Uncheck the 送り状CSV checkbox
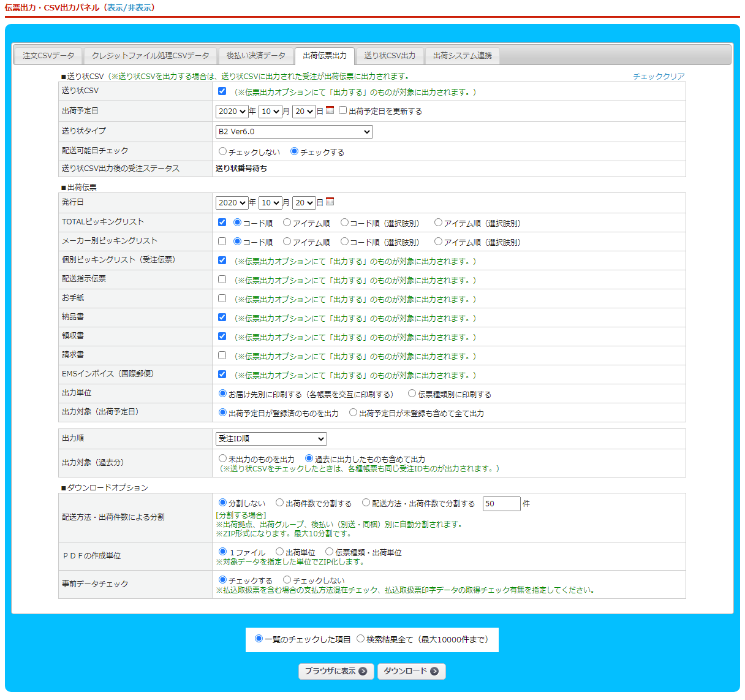The width and height of the screenshot is (745, 700). click(x=222, y=91)
